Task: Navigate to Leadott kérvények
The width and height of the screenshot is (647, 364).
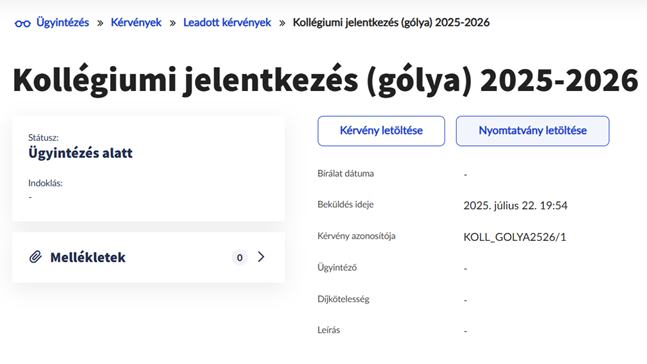Action: click(227, 22)
